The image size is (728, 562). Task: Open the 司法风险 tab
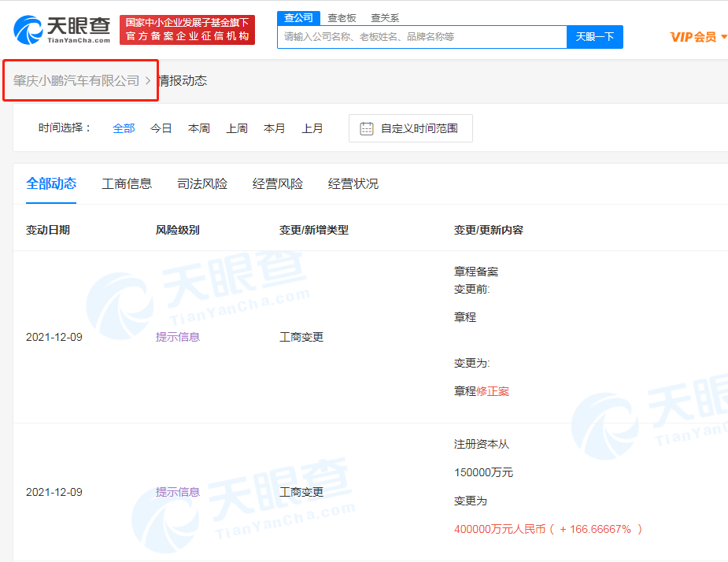tap(202, 183)
